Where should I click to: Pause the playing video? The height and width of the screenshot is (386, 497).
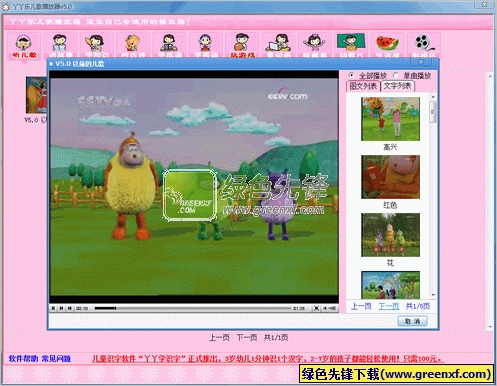point(53,308)
